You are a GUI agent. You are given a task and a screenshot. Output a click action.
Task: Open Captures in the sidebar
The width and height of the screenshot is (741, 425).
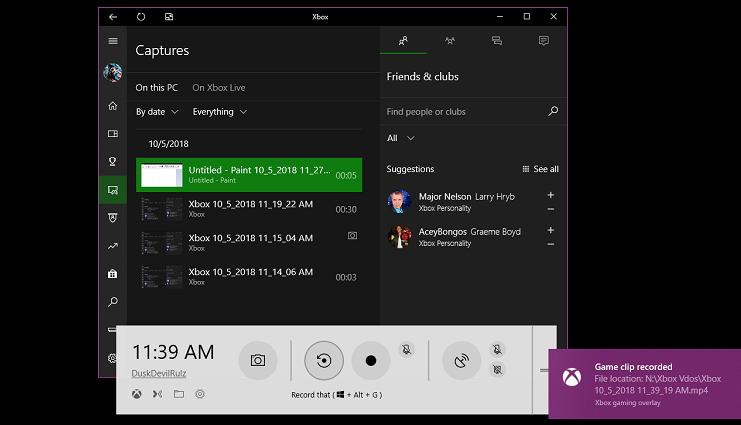(112, 190)
